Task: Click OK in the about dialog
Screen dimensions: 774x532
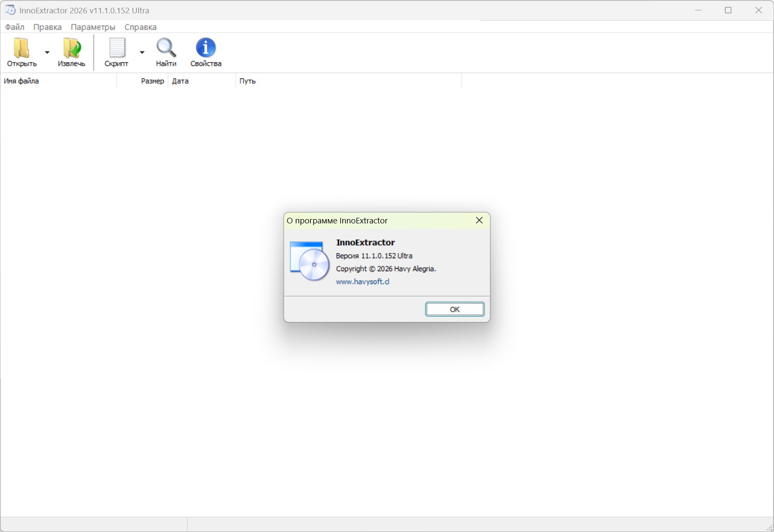Action: (x=455, y=309)
